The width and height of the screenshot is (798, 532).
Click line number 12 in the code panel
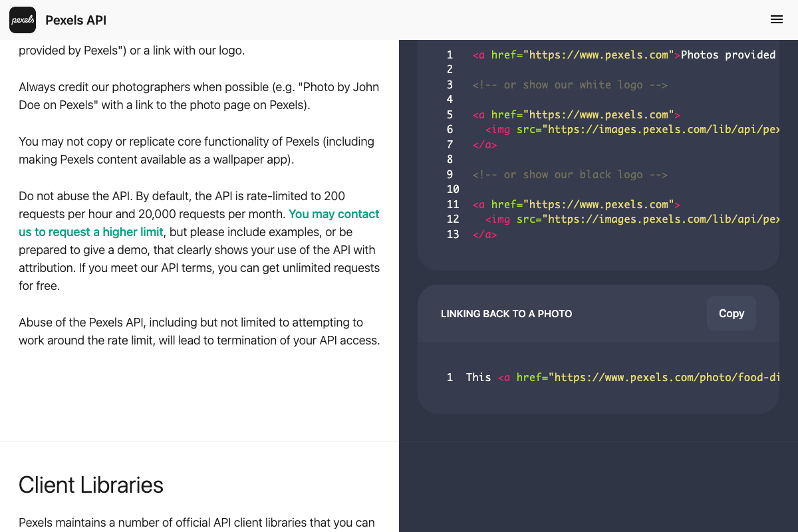(453, 219)
